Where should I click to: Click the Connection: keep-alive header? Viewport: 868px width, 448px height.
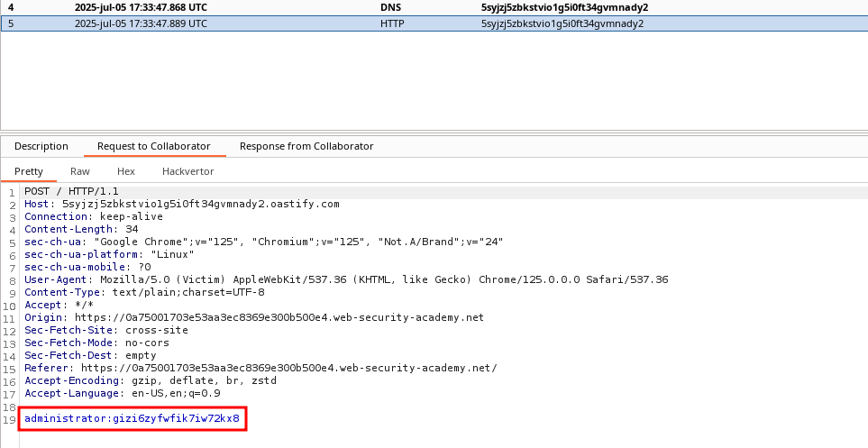pyautogui.click(x=94, y=216)
